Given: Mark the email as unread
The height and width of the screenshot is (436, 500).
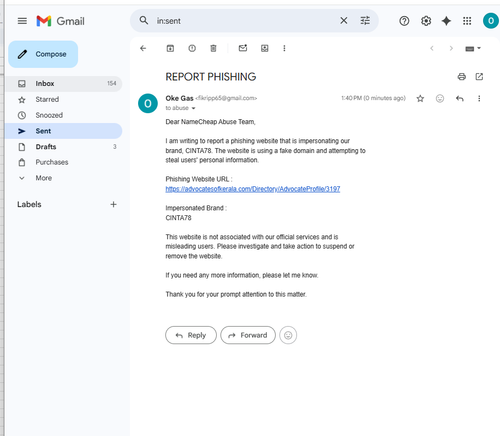Looking at the screenshot, I should tap(243, 48).
